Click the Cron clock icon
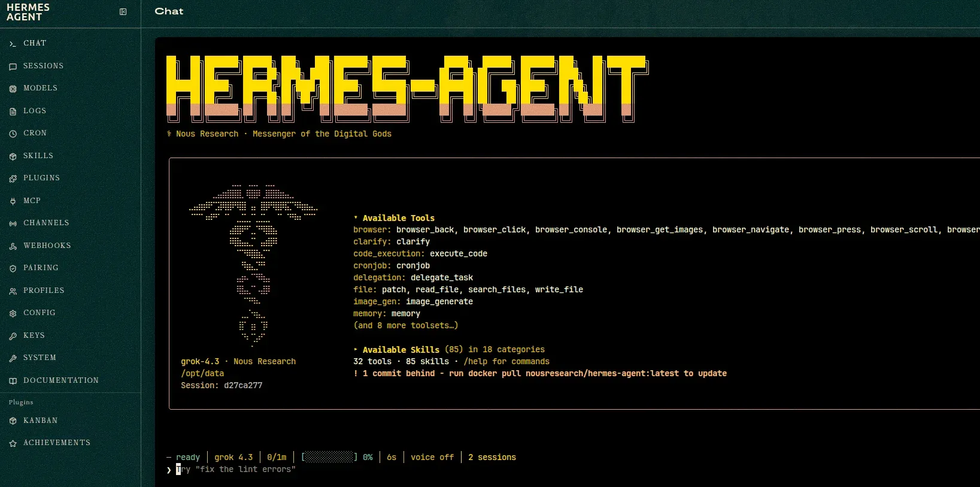Image resolution: width=980 pixels, height=487 pixels. click(13, 134)
